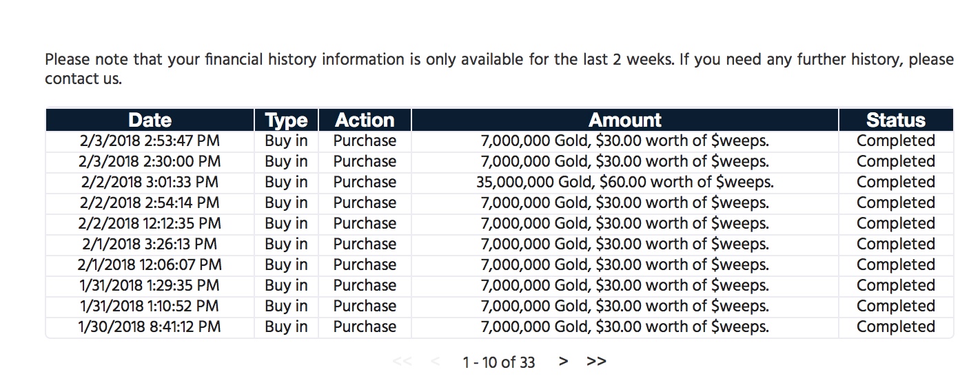Jump to last page double arrow
980x383 pixels.
597,361
